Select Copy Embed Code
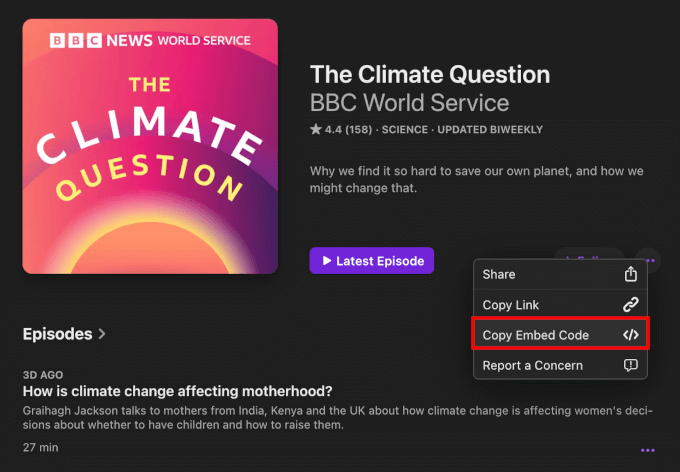 coord(535,335)
